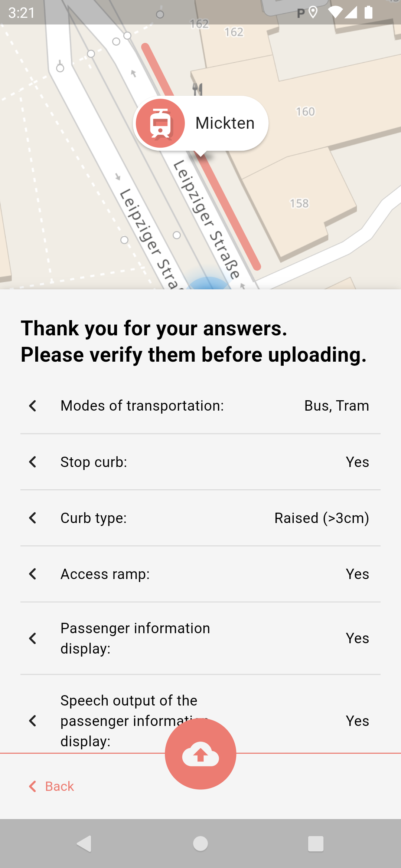The height and width of the screenshot is (868, 401).
Task: Edit the Access ramp answer via chevron
Action: click(x=33, y=574)
